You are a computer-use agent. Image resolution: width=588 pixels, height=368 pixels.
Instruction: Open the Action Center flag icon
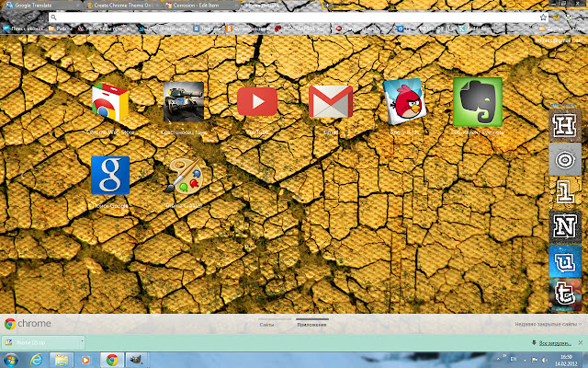point(535,360)
